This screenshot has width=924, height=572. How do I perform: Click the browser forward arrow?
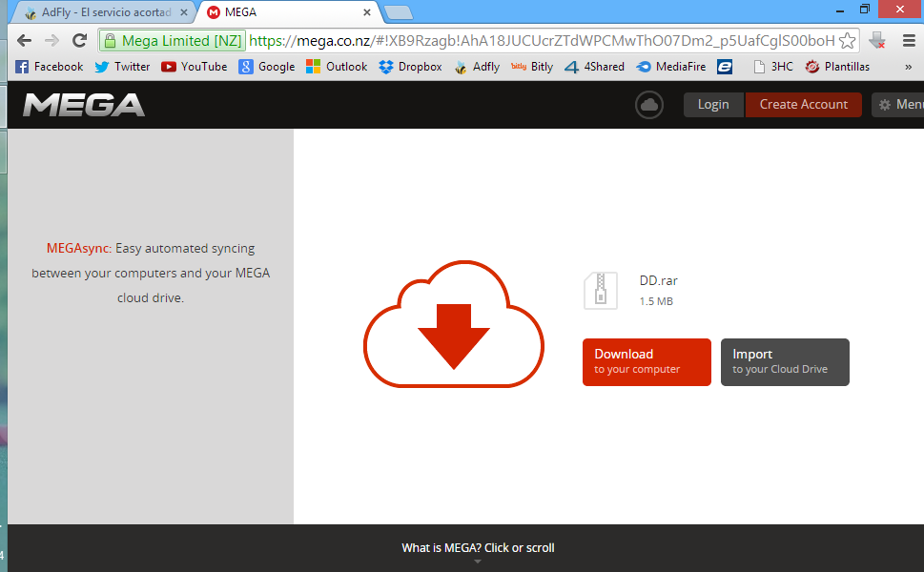(51, 41)
